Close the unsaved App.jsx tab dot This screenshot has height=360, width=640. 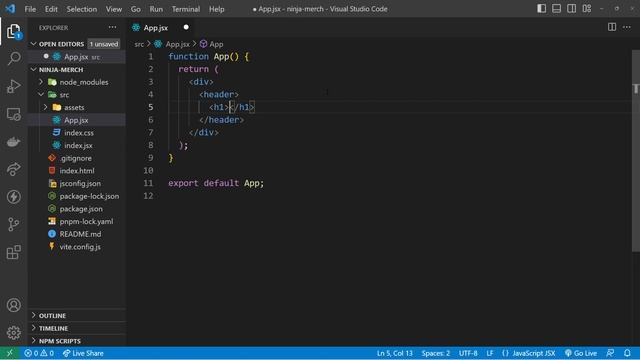186,27
